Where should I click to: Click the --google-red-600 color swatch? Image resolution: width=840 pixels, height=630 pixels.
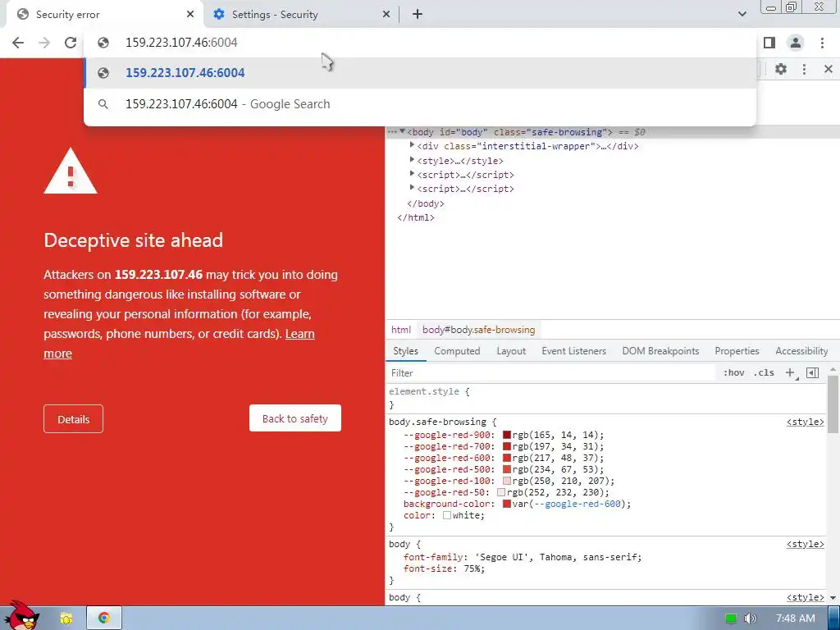pyautogui.click(x=507, y=458)
